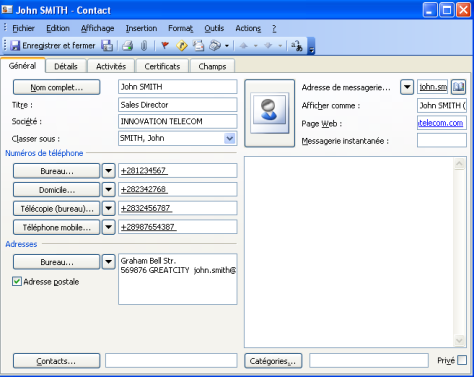
Task: Click the previous item up arrow
Action: [x=244, y=45]
